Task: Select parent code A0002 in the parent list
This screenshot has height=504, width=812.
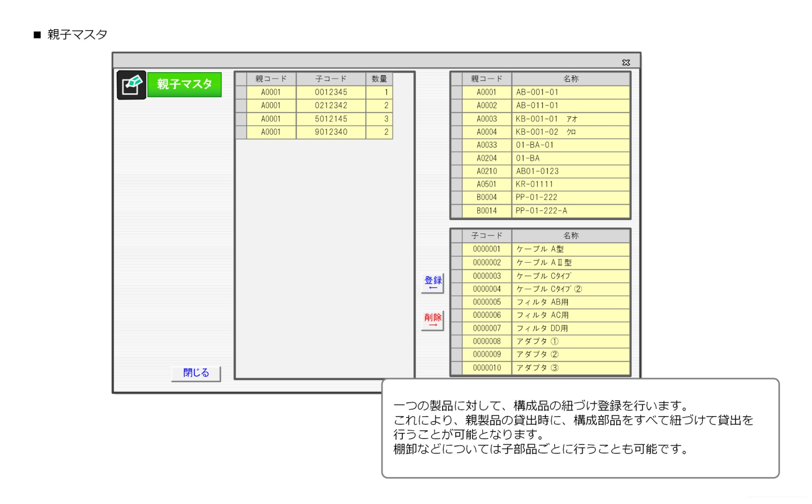Action: pos(487,106)
